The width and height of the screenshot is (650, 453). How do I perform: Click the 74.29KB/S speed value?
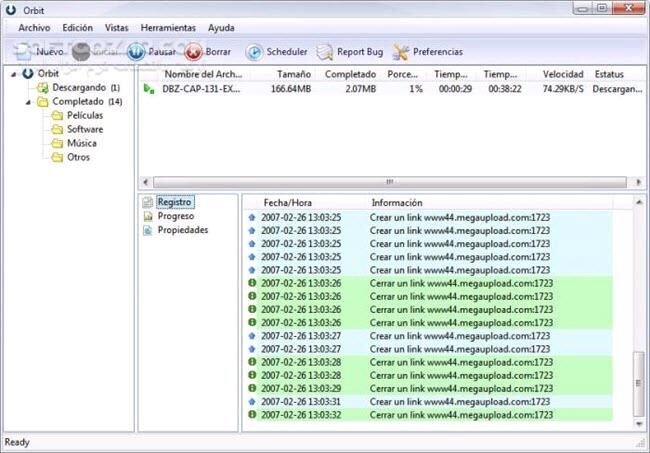(563, 89)
